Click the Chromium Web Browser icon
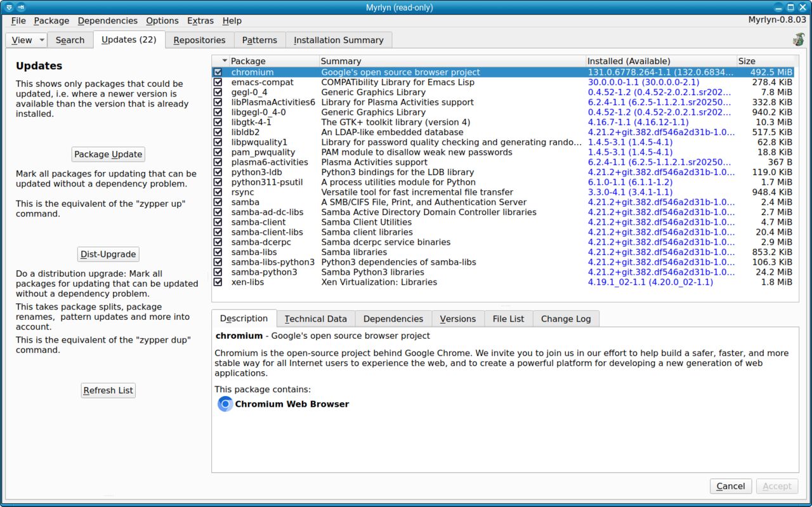Screen dimensions: 812x507 pyautogui.click(x=225, y=404)
